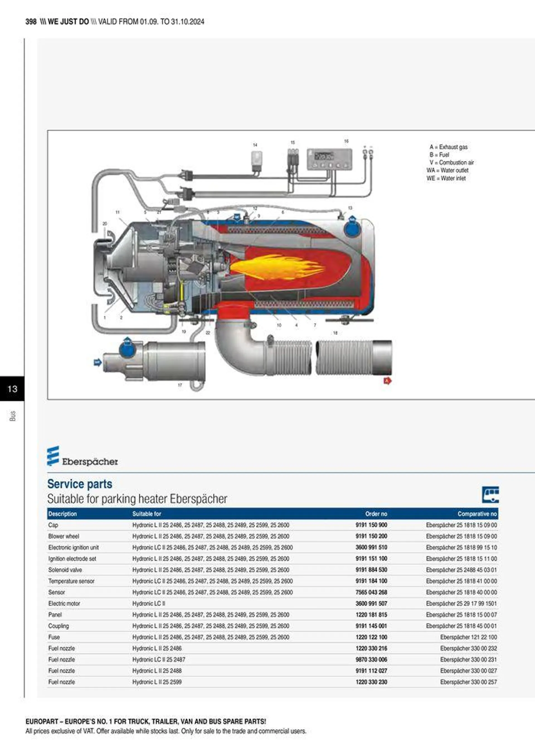The height and width of the screenshot is (756, 535).
Task: Click the 'Temperature sensor' row label
Action: [71, 581]
